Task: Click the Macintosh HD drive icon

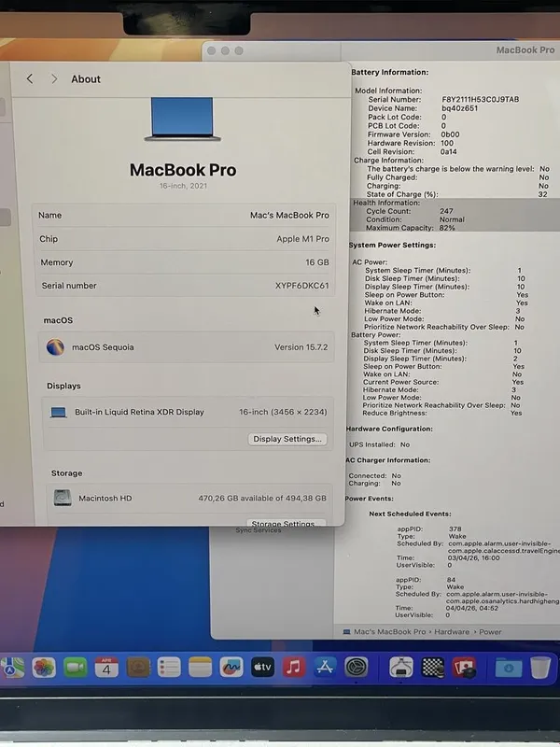Action: 63,498
